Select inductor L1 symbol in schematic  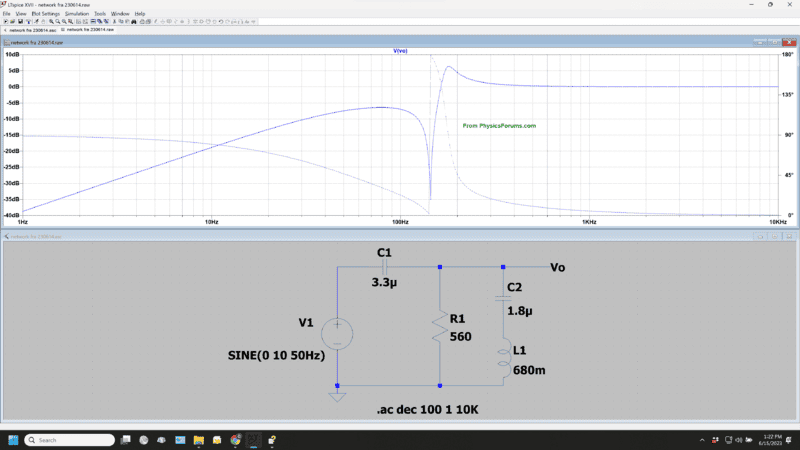(503, 356)
